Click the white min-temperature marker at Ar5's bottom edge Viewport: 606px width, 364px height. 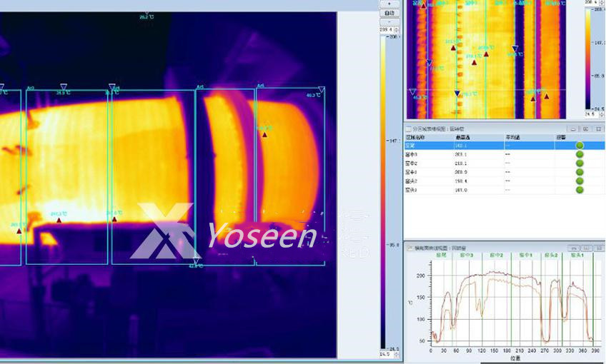tap(196, 261)
